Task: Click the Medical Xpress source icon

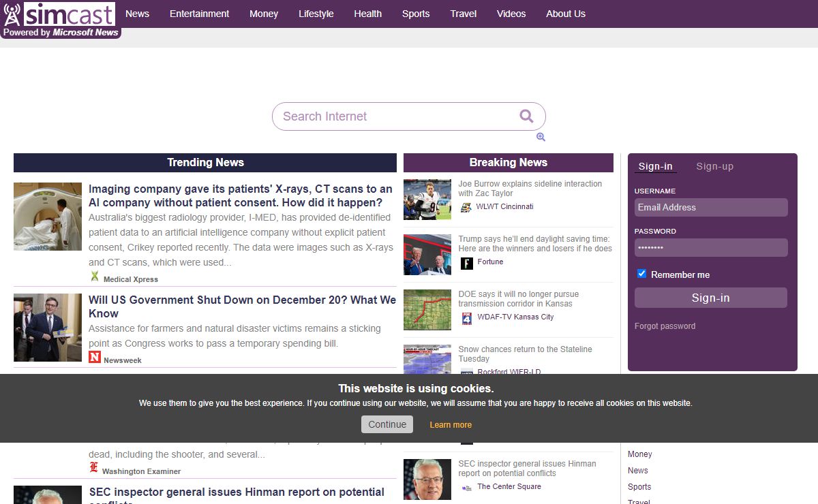Action: (95, 277)
